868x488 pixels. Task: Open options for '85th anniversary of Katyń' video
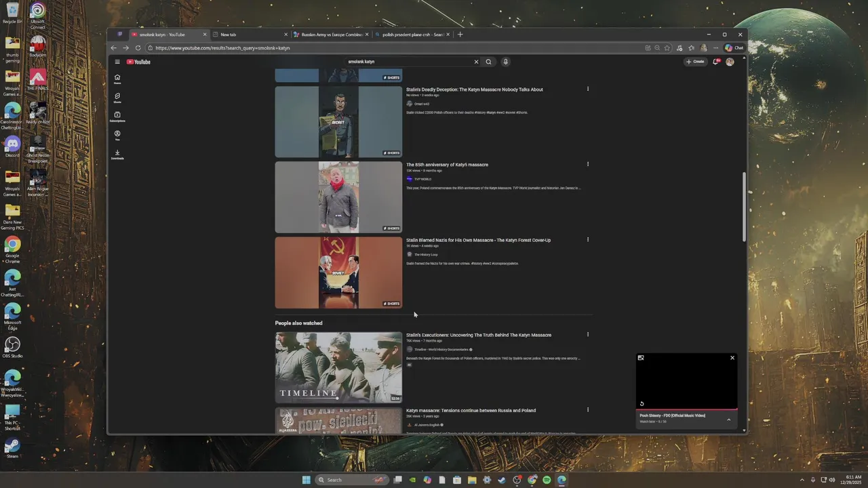(587, 164)
